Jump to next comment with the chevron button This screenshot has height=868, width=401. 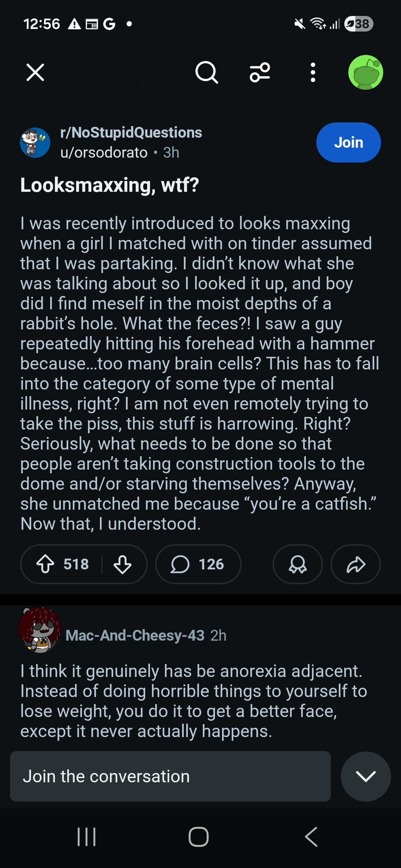click(x=366, y=776)
